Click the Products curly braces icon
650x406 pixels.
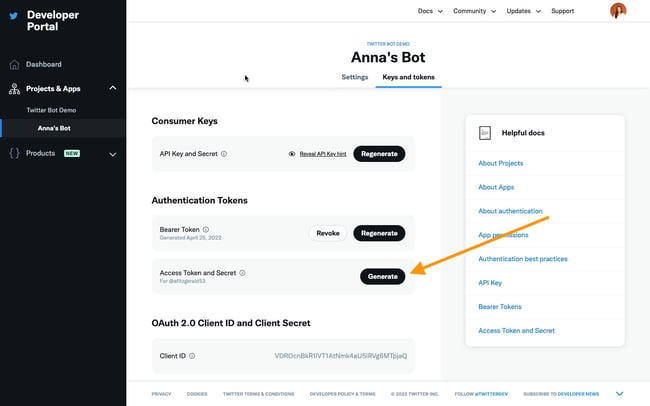click(14, 153)
